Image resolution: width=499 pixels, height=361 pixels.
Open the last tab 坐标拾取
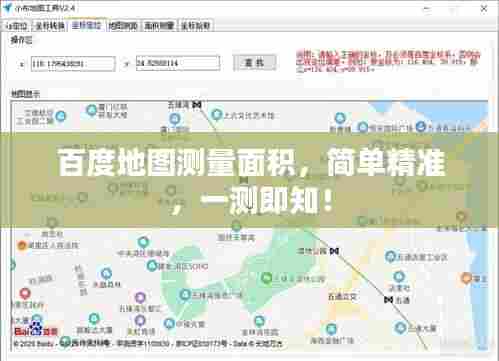click(195, 26)
